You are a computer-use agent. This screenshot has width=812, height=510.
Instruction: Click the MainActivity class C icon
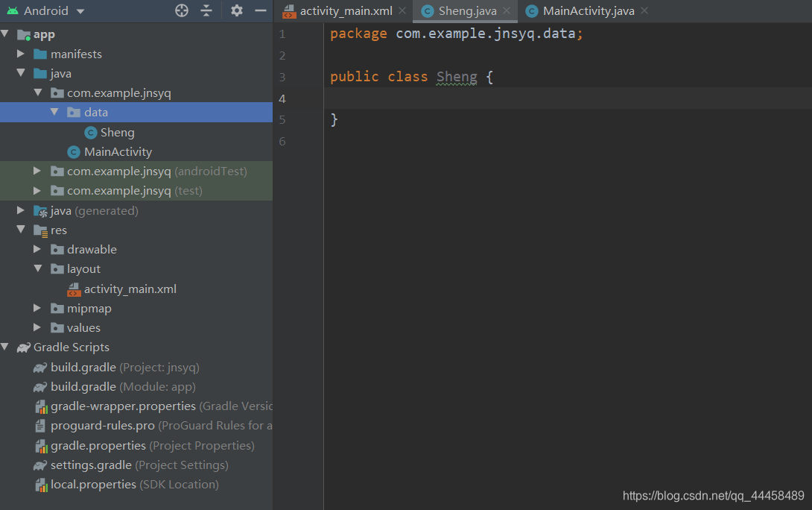click(x=74, y=152)
